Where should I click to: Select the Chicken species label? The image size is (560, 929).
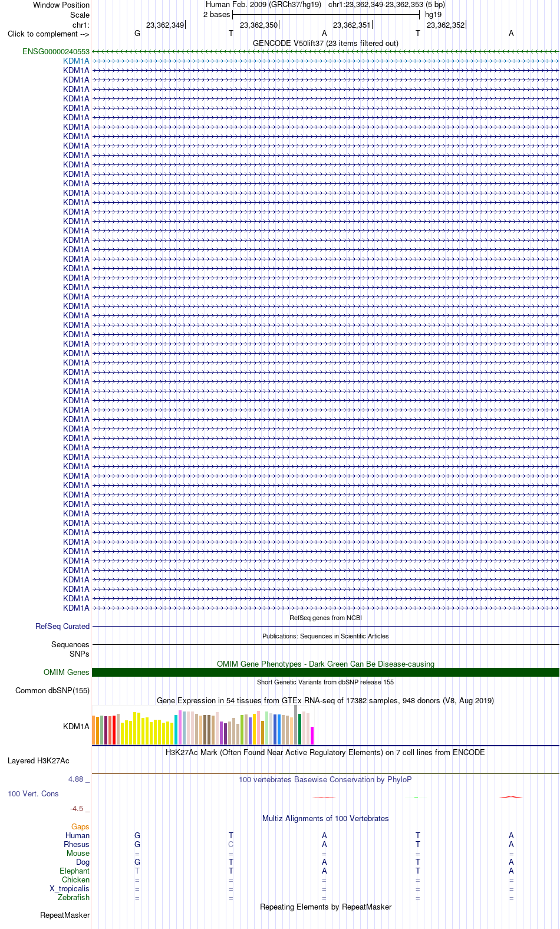point(76,880)
